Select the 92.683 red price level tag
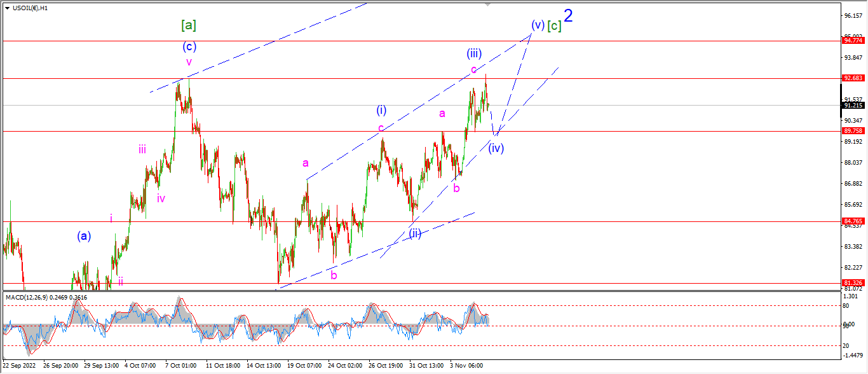 [853, 78]
